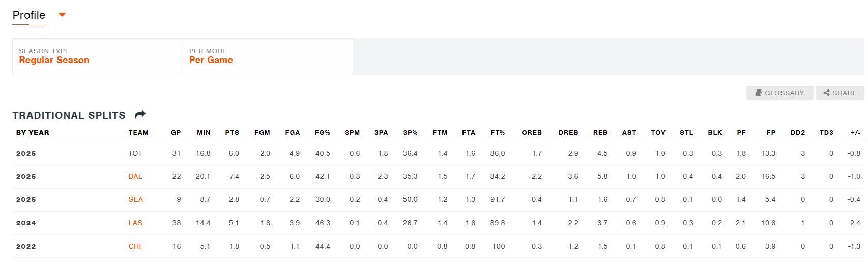The height and width of the screenshot is (269, 868).
Task: Sort by the 3P% column header
Action: [410, 133]
